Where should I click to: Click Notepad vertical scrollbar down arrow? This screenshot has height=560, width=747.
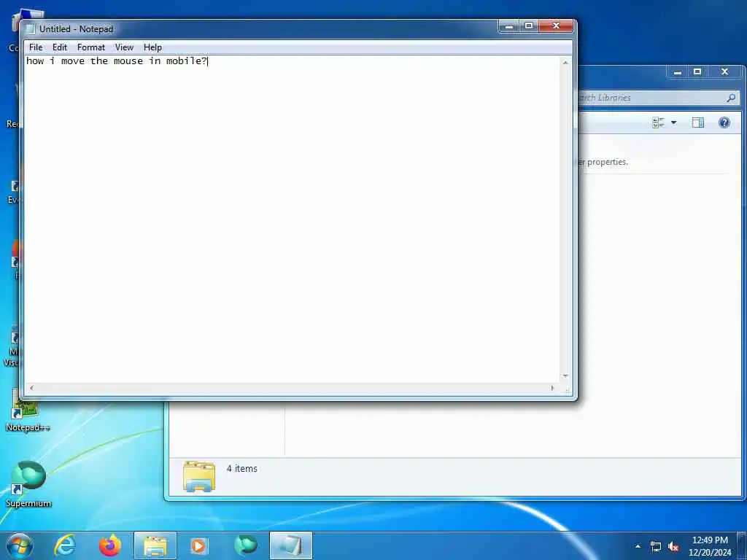point(565,376)
